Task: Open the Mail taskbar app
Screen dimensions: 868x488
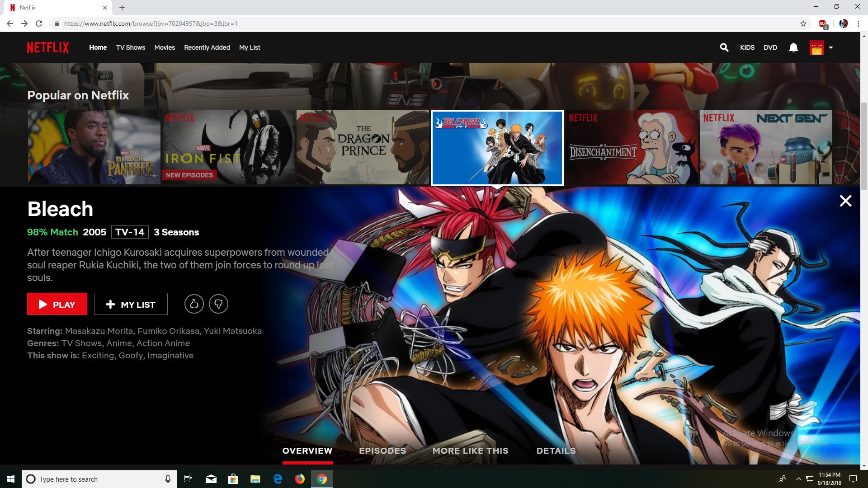Action: pos(211,479)
